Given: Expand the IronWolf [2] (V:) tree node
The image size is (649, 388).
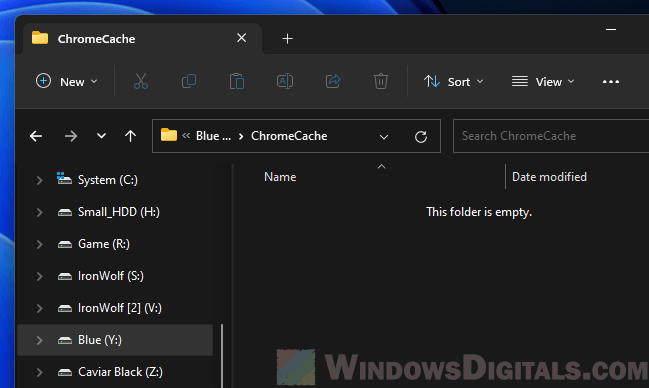Looking at the screenshot, I should (39, 308).
